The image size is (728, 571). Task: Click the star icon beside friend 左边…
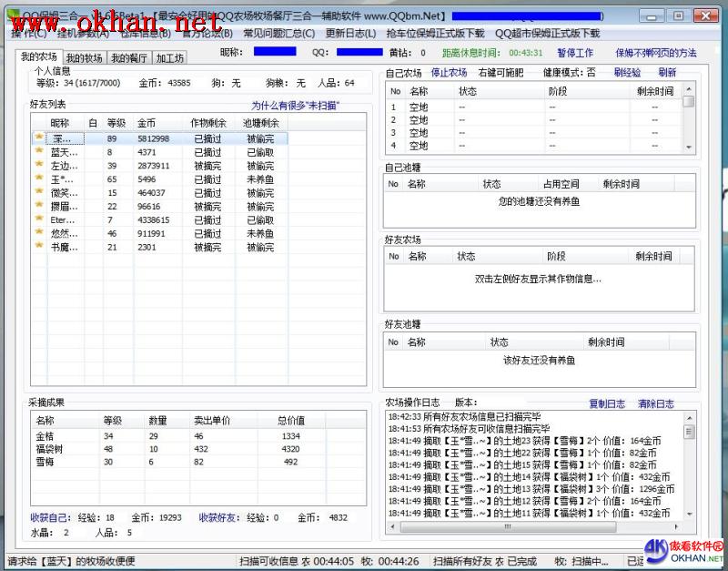coord(39,164)
